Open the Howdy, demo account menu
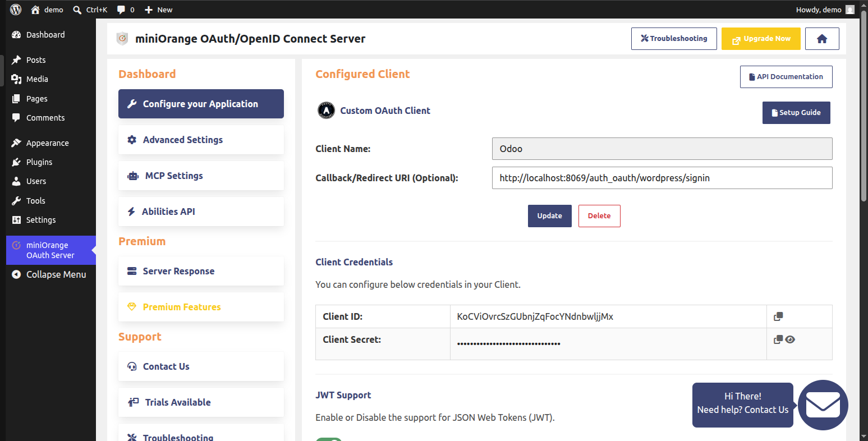This screenshot has height=441, width=868. pos(825,10)
